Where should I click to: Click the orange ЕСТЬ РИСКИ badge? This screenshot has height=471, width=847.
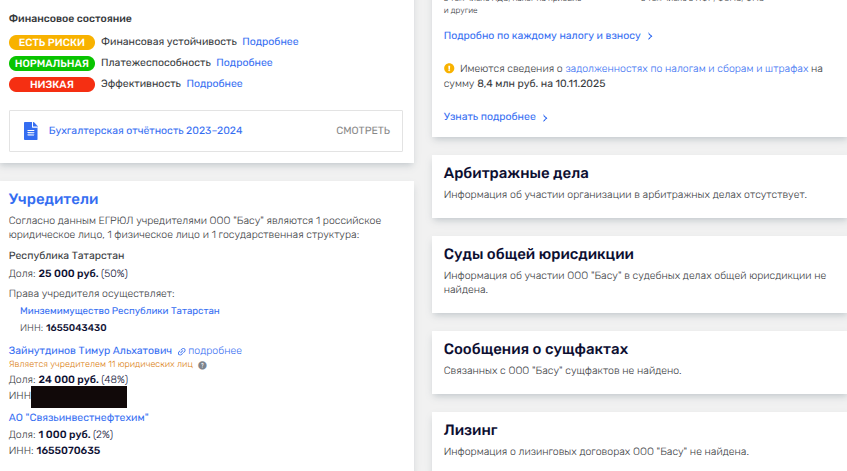click(x=52, y=42)
